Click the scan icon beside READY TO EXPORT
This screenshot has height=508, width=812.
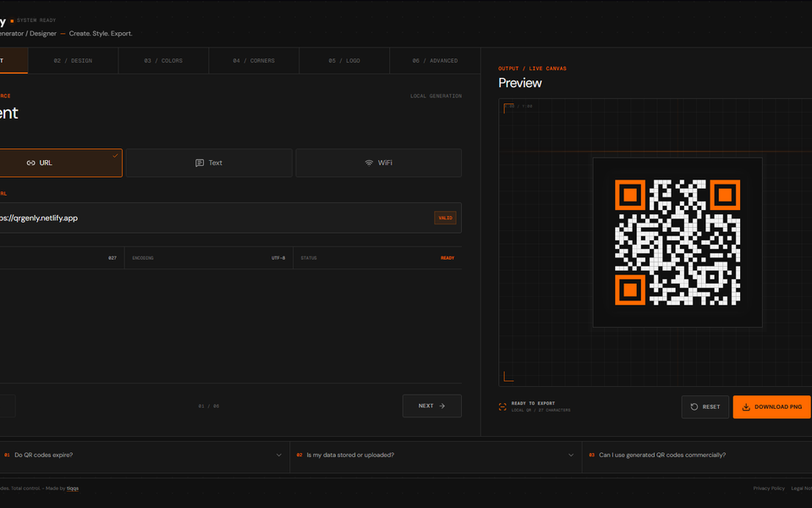[x=502, y=407]
